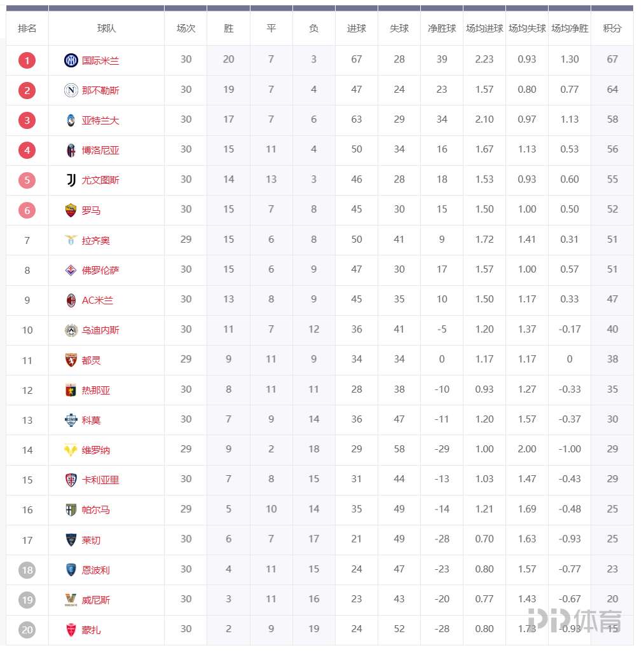Click the Genoa club crest icon
Screen dimensions: 644x655
pyautogui.click(x=71, y=390)
